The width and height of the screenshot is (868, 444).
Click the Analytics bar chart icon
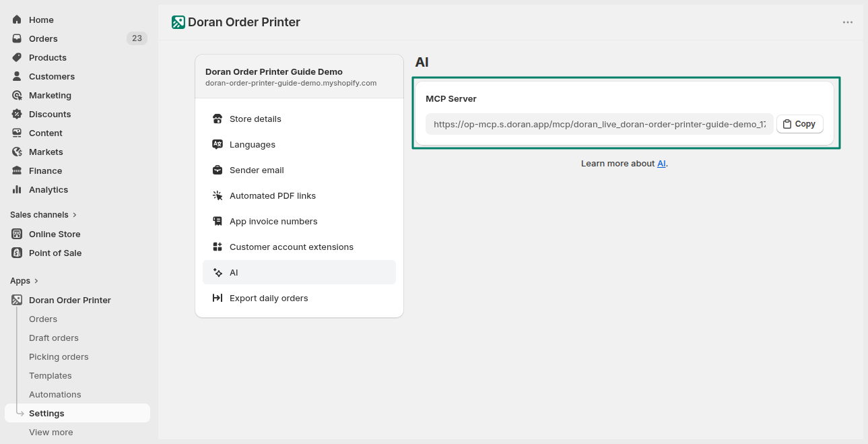point(17,189)
